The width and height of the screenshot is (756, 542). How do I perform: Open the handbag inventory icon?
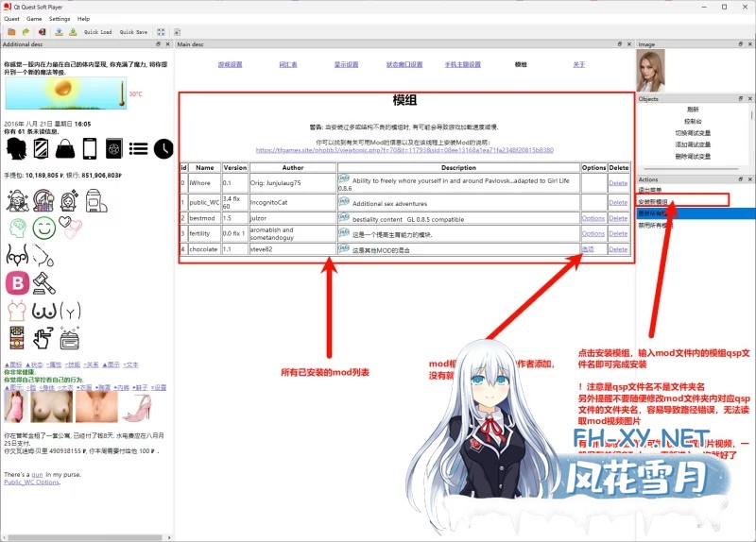point(65,148)
